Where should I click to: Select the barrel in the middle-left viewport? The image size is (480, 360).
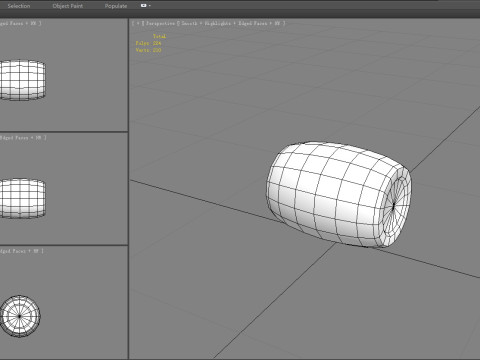pyautogui.click(x=22, y=198)
